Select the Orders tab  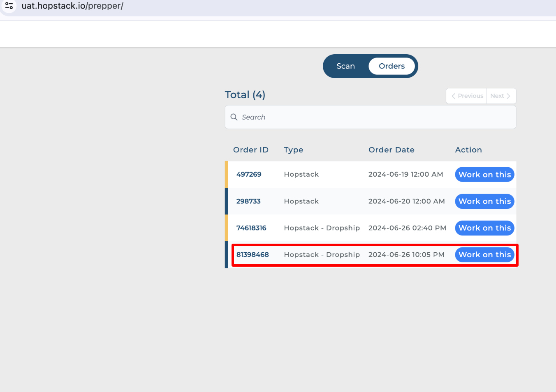[x=392, y=66]
